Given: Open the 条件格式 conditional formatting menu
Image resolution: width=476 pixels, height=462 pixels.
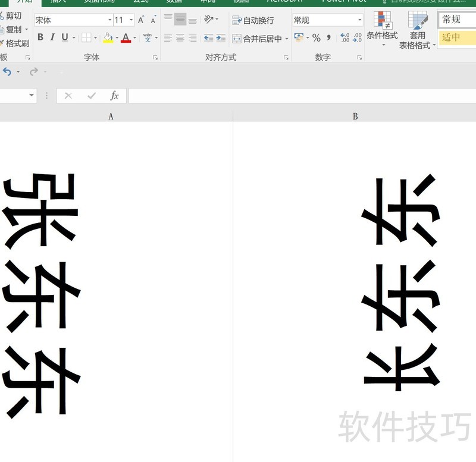Looking at the screenshot, I should tap(382, 29).
